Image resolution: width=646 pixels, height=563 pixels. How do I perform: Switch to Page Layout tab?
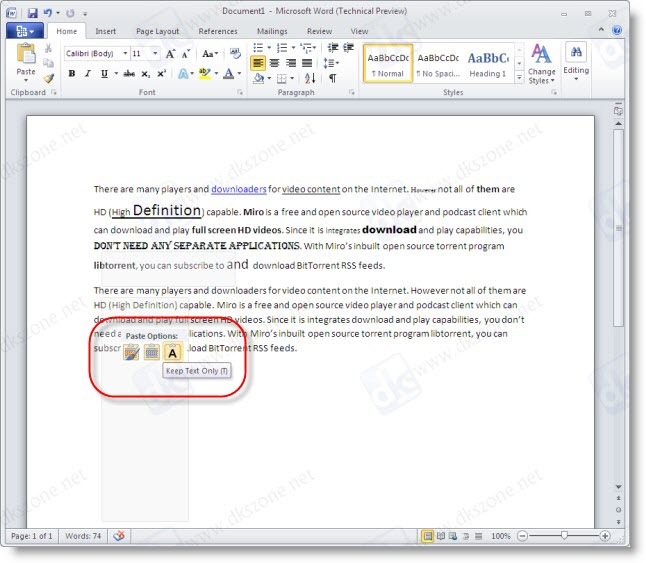pyautogui.click(x=157, y=31)
